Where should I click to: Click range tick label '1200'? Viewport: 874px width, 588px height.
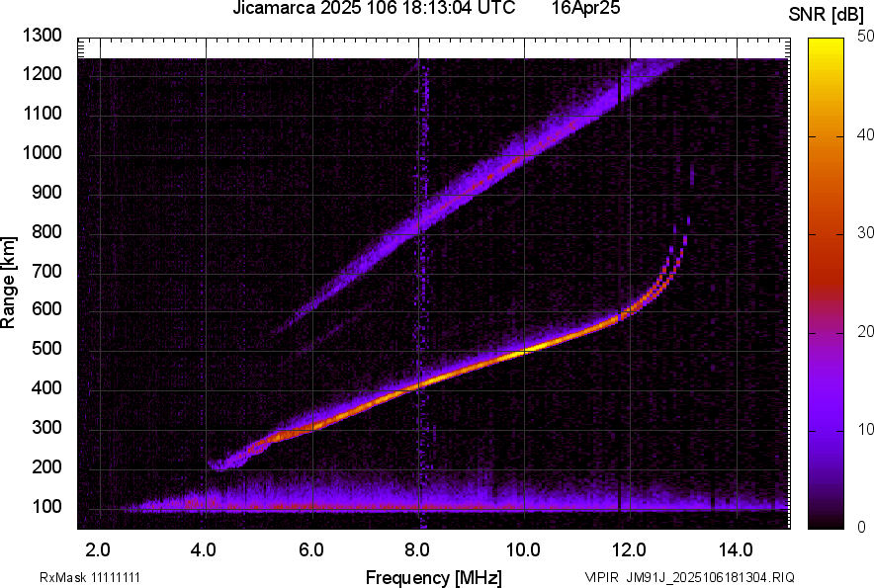tap(42, 73)
